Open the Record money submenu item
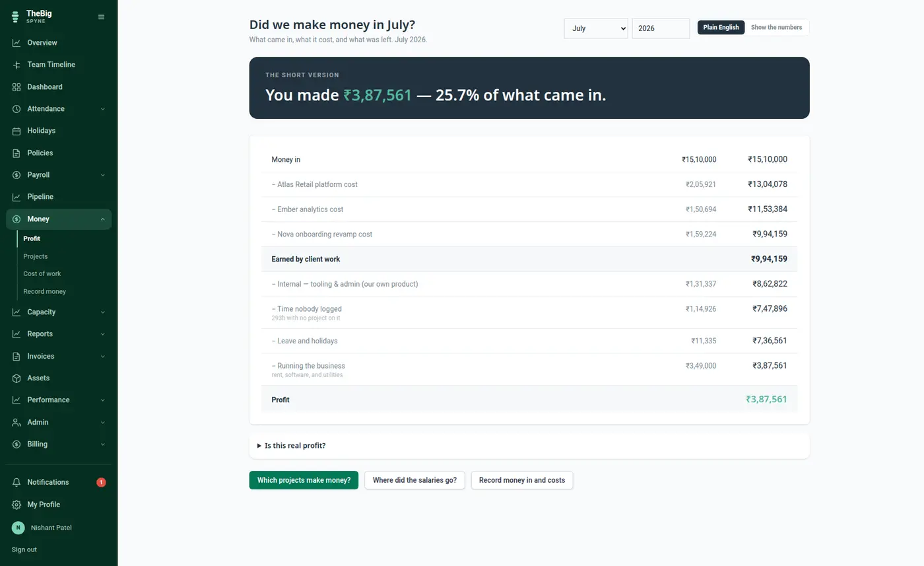 pyautogui.click(x=44, y=291)
